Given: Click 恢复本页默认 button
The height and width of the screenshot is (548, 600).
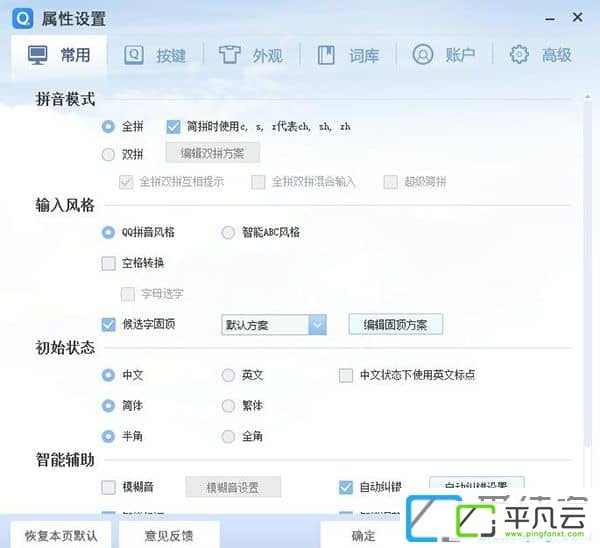Looking at the screenshot, I should tap(61, 535).
